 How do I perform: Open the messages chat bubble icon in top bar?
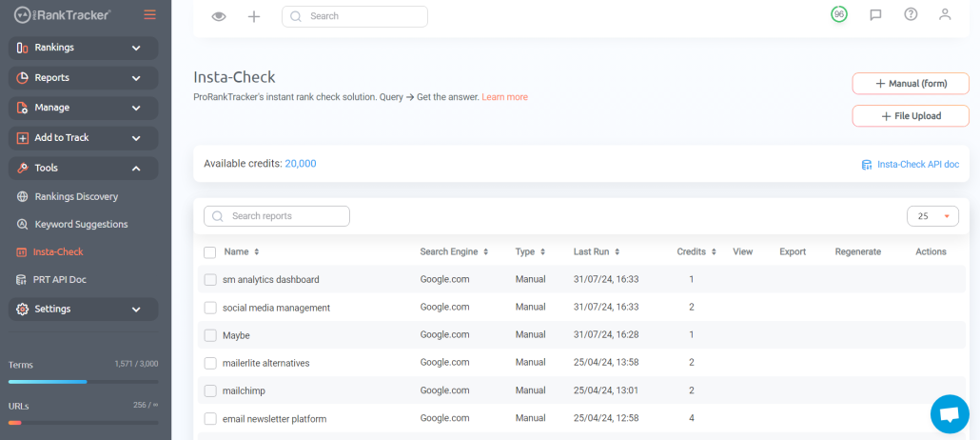[875, 15]
